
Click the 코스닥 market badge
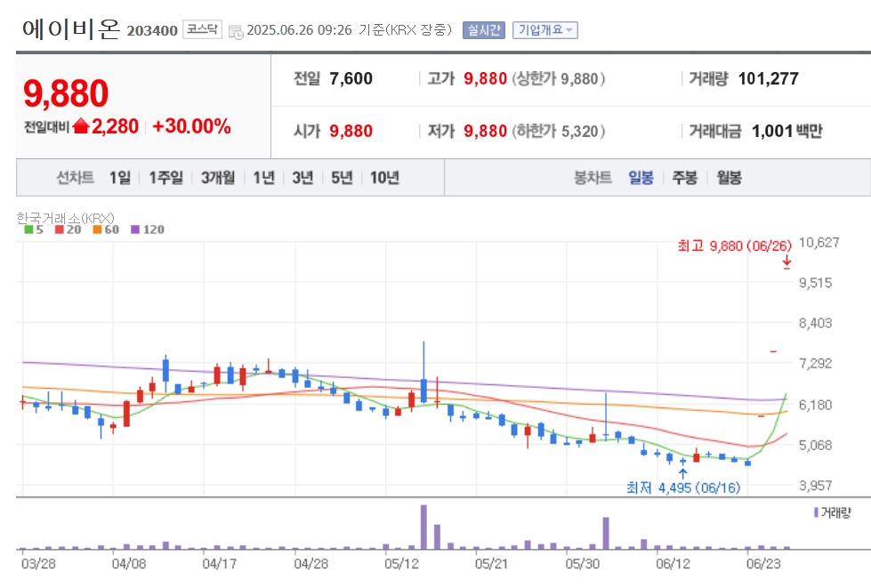pos(202,28)
